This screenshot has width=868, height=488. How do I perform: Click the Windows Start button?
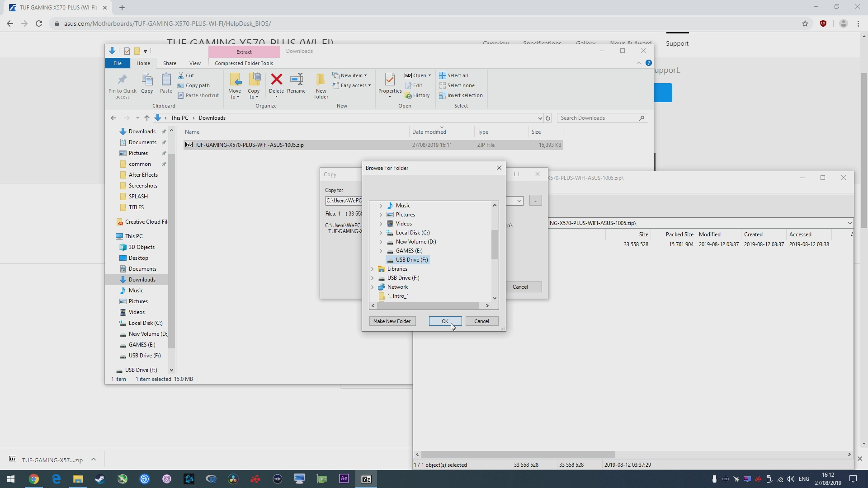pyautogui.click(x=11, y=479)
